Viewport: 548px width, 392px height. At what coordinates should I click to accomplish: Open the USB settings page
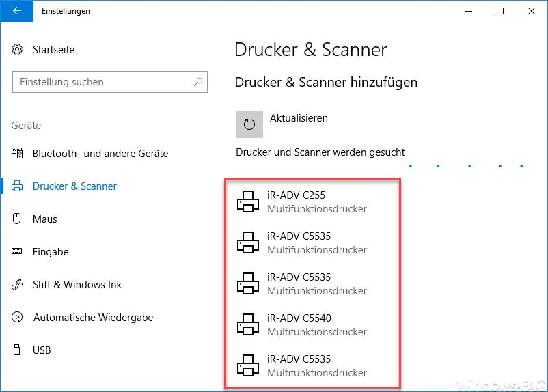42,350
